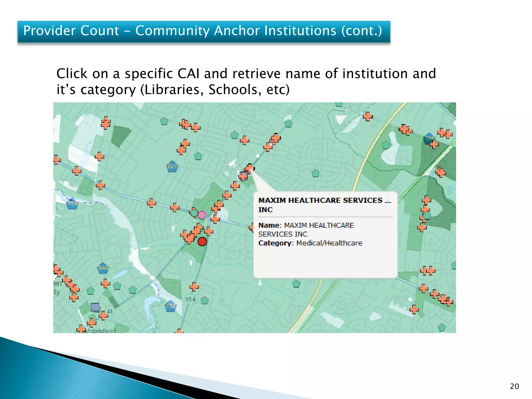This screenshot has height=399, width=532.
Task: Select the pink circle map marker
Action: pos(202,215)
